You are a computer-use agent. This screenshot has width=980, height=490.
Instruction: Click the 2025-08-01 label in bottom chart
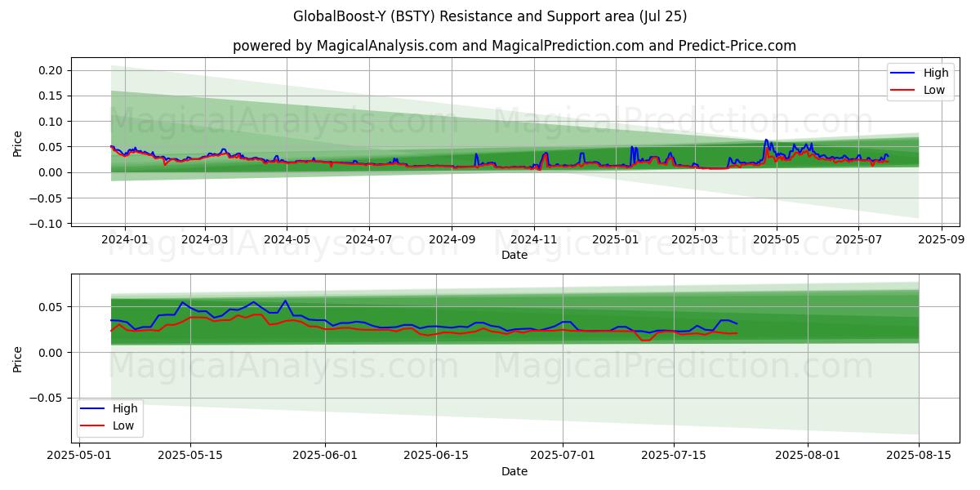(x=808, y=456)
